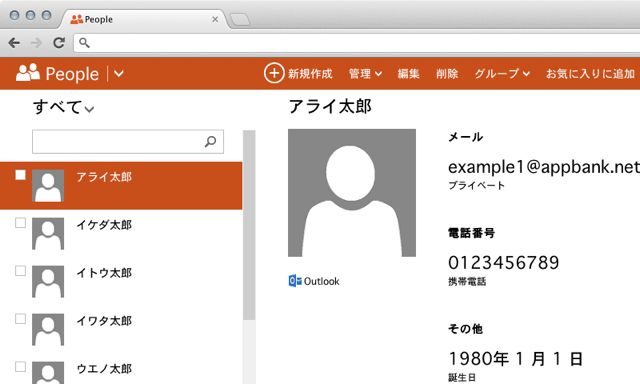Select contact イトウ太郎 in list
640x384 pixels.
(x=121, y=282)
